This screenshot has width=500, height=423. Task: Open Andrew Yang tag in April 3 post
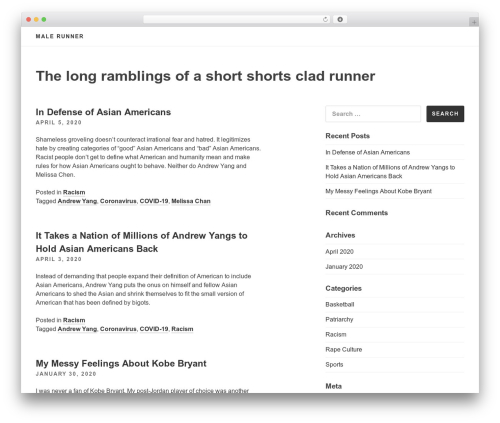[x=77, y=329]
